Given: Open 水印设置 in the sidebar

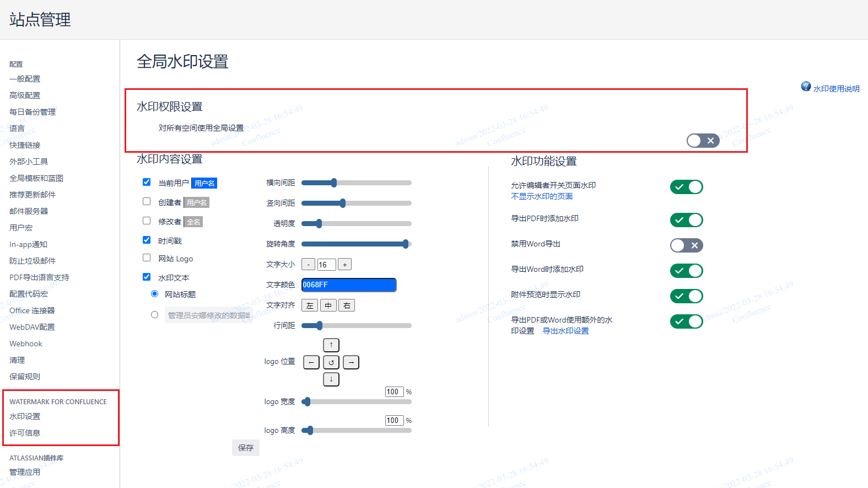Looking at the screenshot, I should click(25, 416).
